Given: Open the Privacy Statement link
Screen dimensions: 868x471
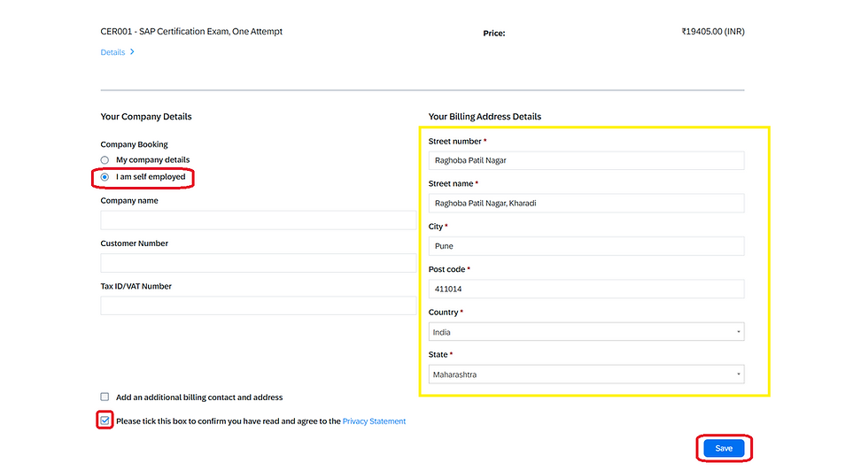Looking at the screenshot, I should pyautogui.click(x=374, y=421).
